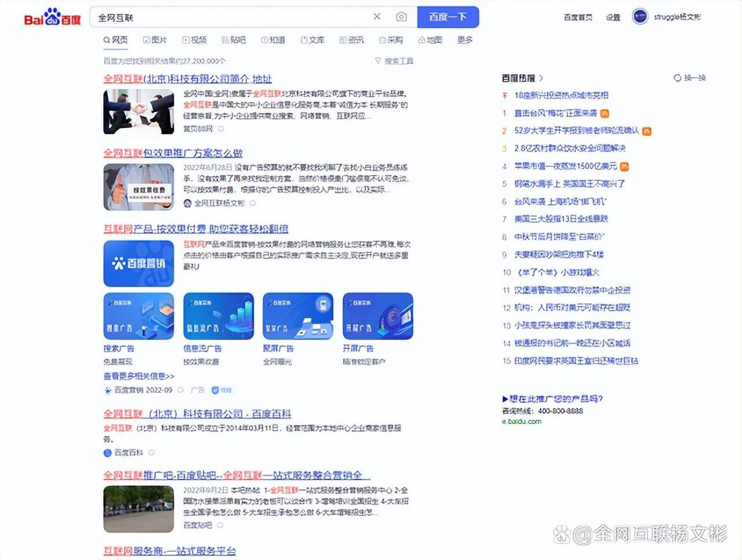Screen dimensions: 742x560
Task: Click the 百度一下 search button
Action: tap(448, 17)
